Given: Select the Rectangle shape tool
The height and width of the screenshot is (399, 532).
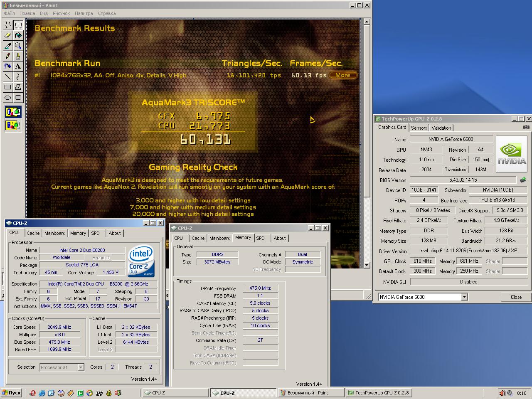Looking at the screenshot, I should pyautogui.click(x=8, y=87).
